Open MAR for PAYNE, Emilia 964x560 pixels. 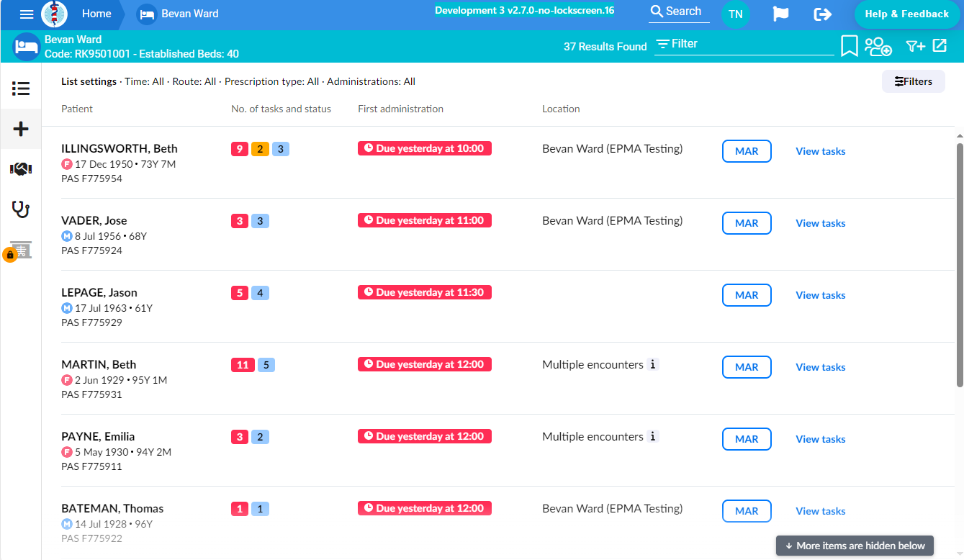tap(747, 439)
